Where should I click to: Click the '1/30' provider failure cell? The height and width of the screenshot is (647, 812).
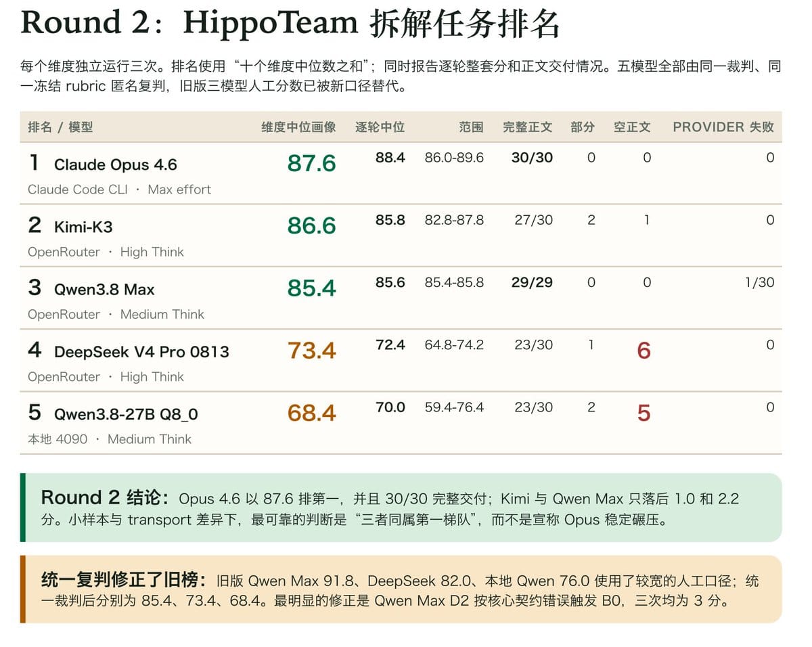click(760, 282)
